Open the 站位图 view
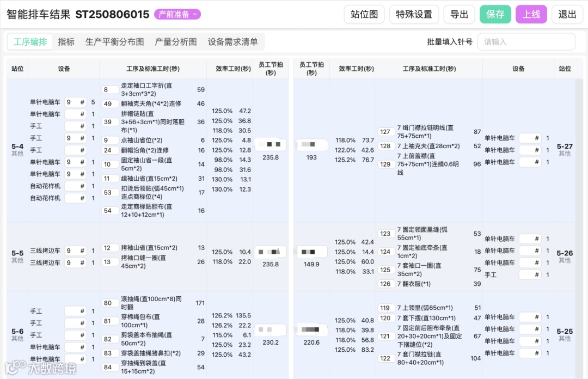The image size is (588, 379). click(364, 15)
